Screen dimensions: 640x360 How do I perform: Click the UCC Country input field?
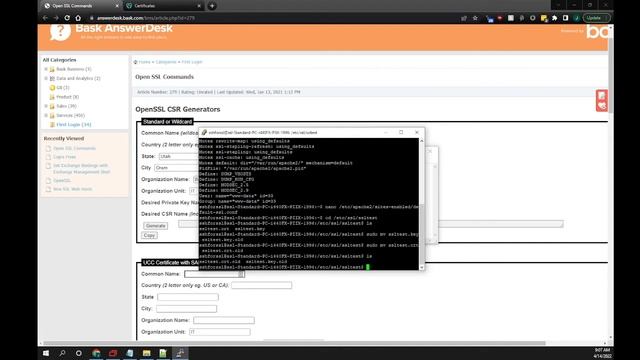click(262, 285)
